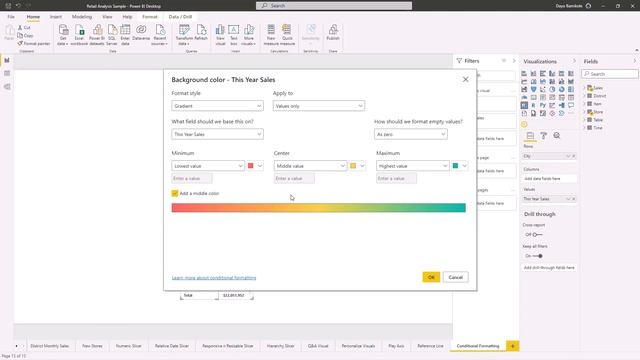
Task: Switch to Report view in left sidebar
Action: click(7, 60)
